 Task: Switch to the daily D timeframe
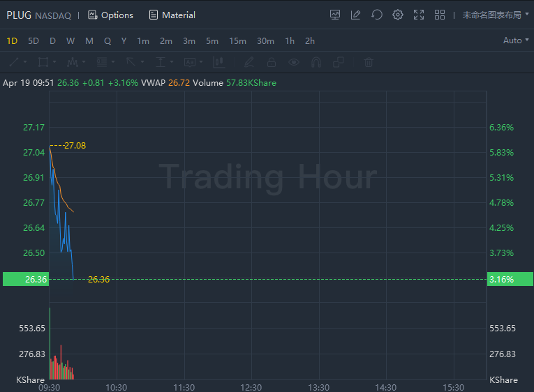click(x=52, y=41)
